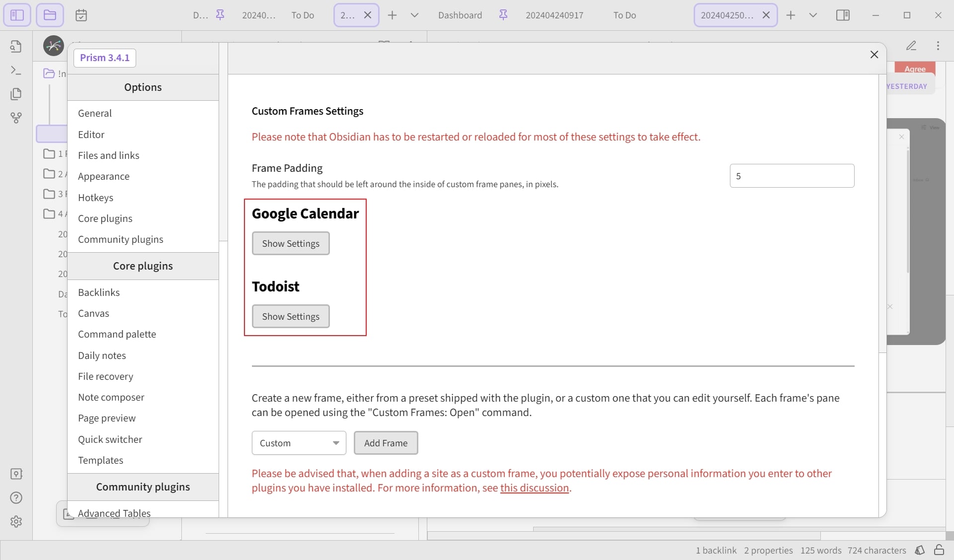The image size is (954, 560).
Task: Click the sync status icon in status bar
Action: point(920,550)
